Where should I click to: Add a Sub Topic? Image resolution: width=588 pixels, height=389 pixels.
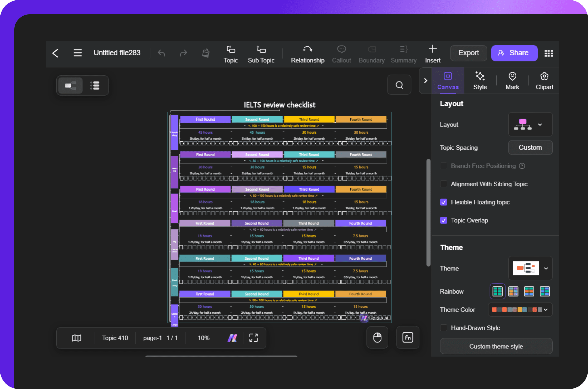[261, 55]
